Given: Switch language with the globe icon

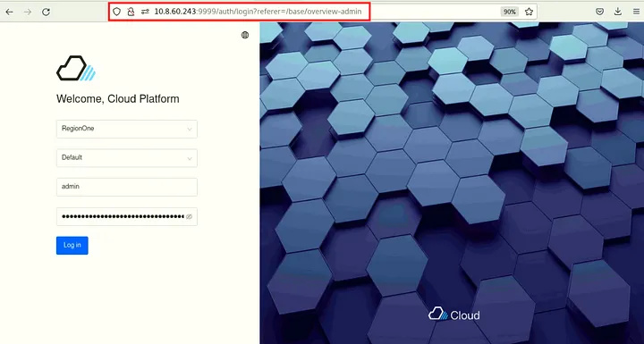Looking at the screenshot, I should [x=245, y=35].
